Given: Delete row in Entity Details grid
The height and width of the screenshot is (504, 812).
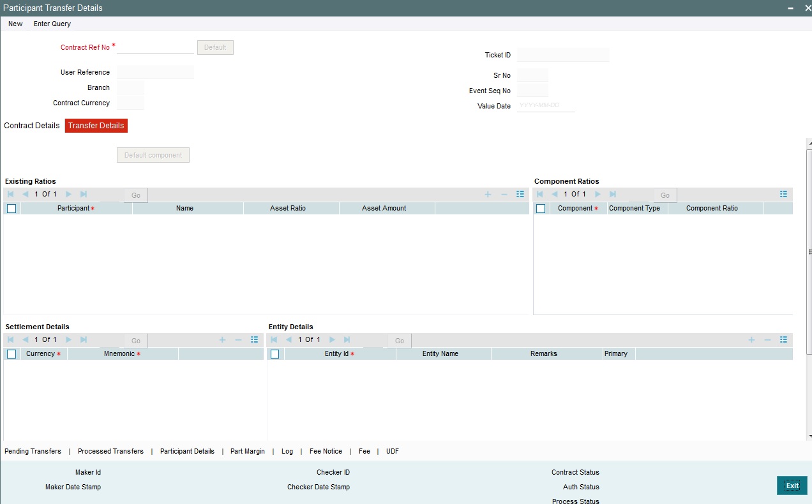Looking at the screenshot, I should click(x=767, y=339).
